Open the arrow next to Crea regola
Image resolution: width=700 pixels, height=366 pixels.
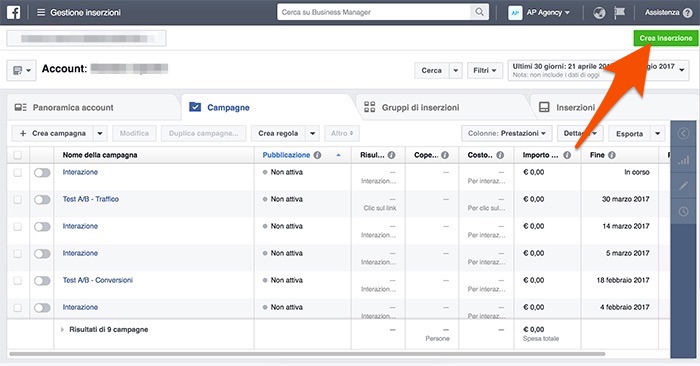coord(312,133)
